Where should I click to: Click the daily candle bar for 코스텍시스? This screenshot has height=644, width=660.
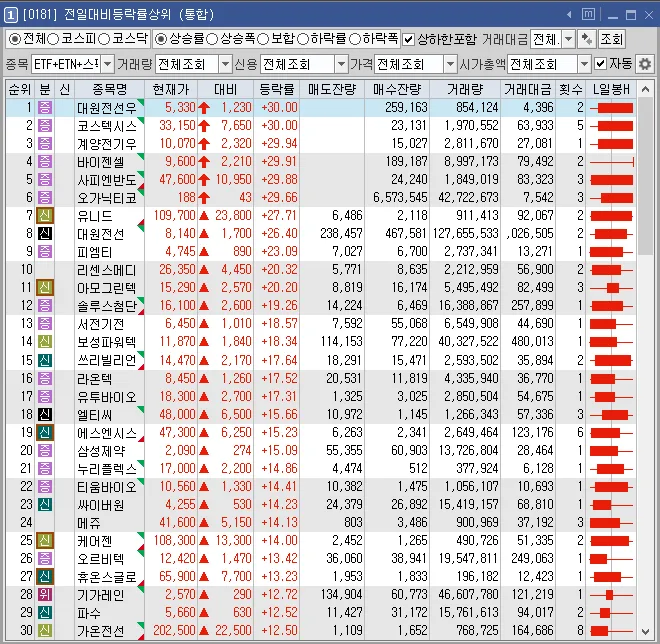pyautogui.click(x=612, y=125)
